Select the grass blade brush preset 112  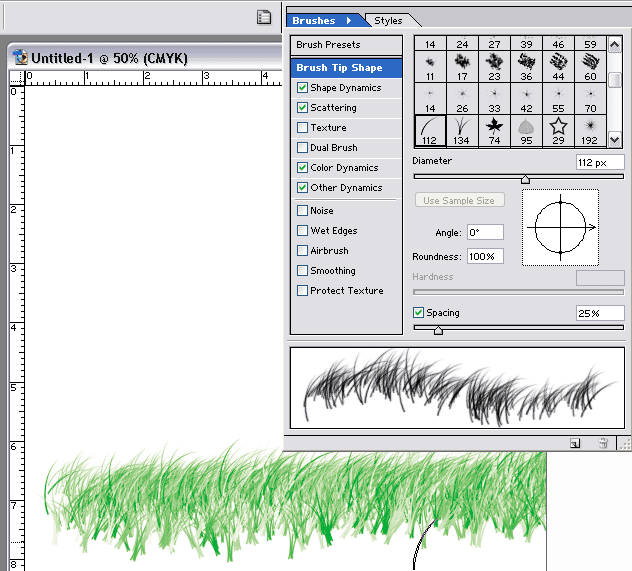(x=430, y=131)
